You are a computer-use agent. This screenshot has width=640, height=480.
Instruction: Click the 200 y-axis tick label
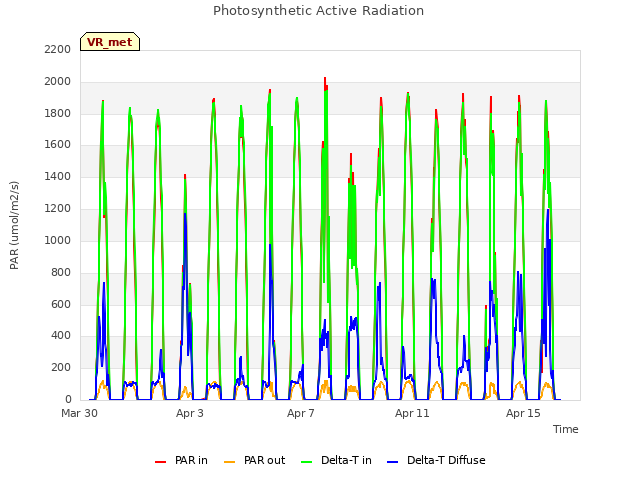point(61,367)
